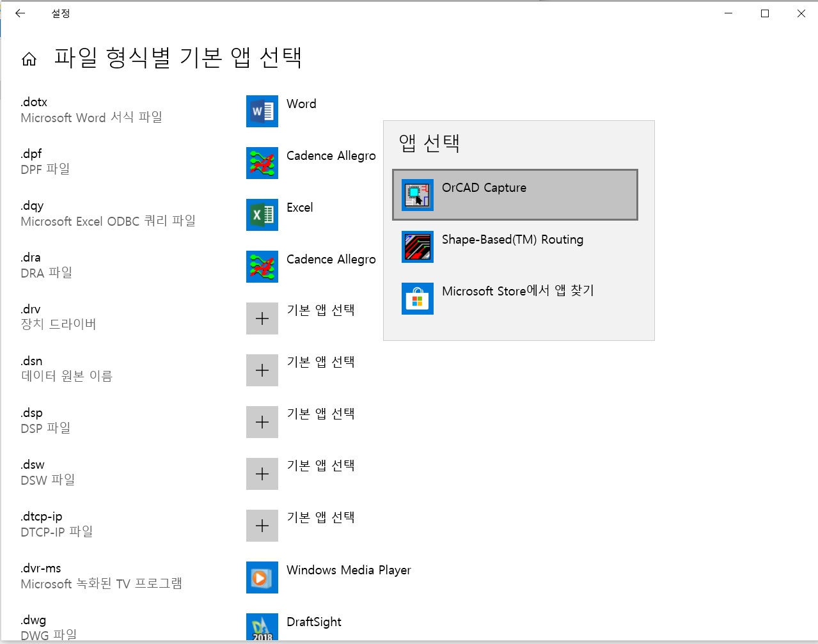Viewport: 818px width, 644px height.
Task: Click the Microsoft Store icon in the app picker
Action: pyautogui.click(x=418, y=299)
